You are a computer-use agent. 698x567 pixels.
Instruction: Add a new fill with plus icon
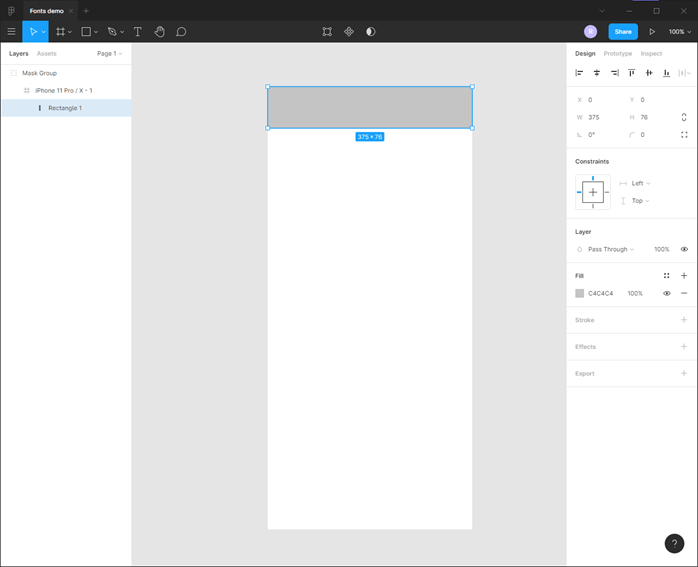(684, 276)
